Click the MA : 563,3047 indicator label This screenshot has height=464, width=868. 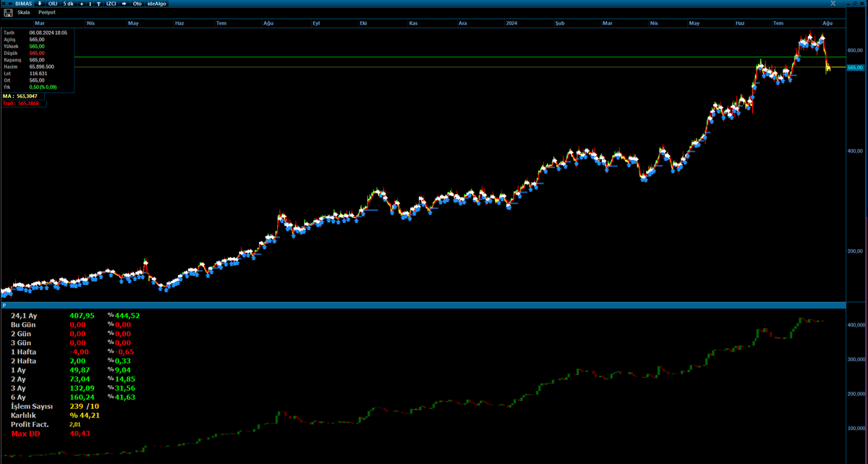pyautogui.click(x=20, y=96)
